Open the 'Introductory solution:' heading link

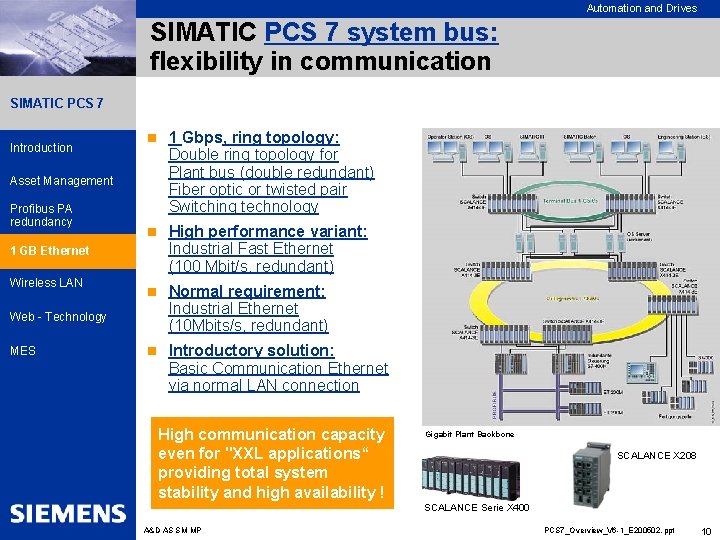click(x=251, y=350)
